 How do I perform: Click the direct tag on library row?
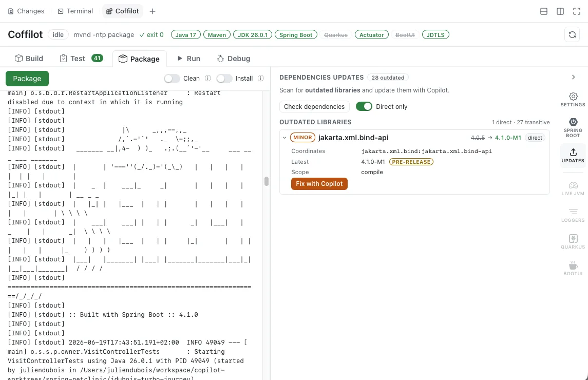pyautogui.click(x=535, y=138)
